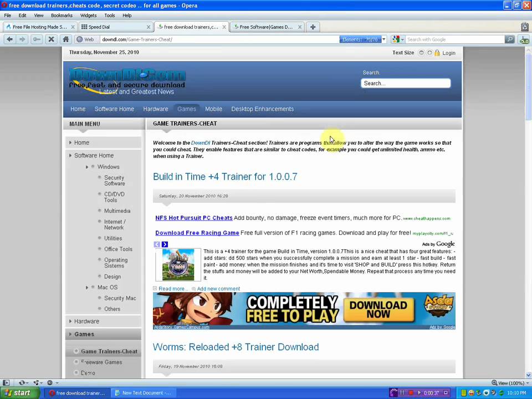Screen dimensions: 532x399
Task: Close the Free File Hosting tab
Action: coord(73,27)
